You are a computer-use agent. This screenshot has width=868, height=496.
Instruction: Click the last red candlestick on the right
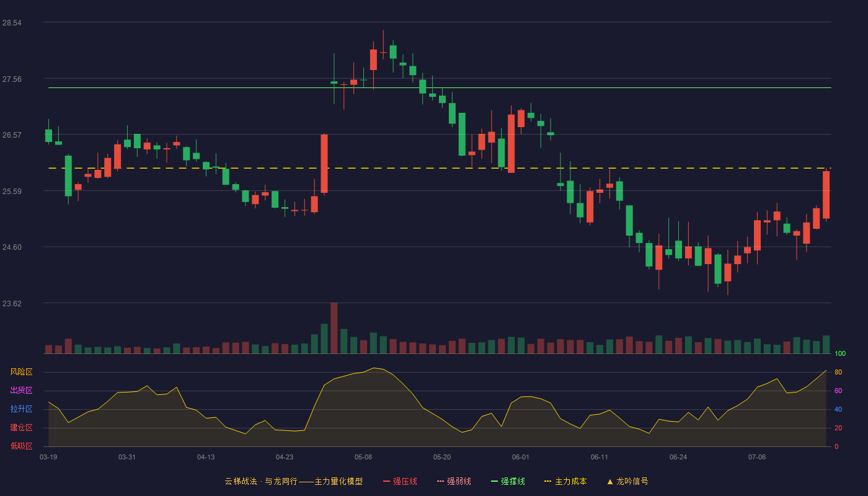click(826, 195)
